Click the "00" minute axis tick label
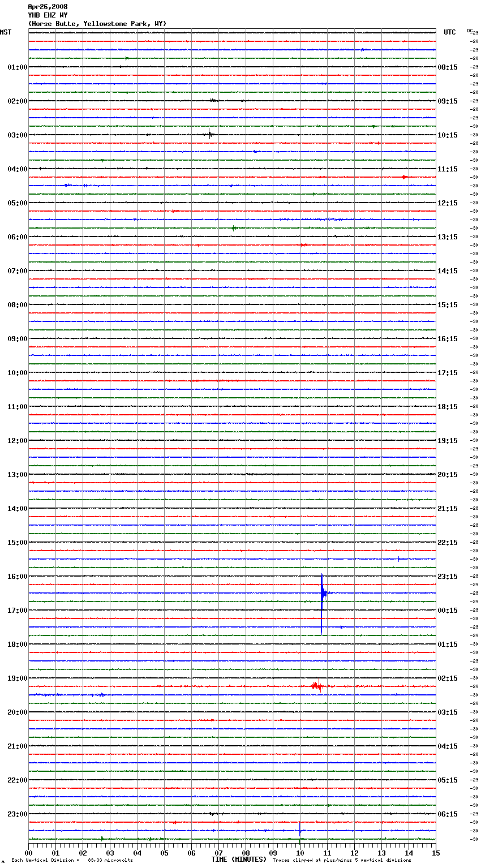The height and width of the screenshot is (868, 481). [x=28, y=853]
